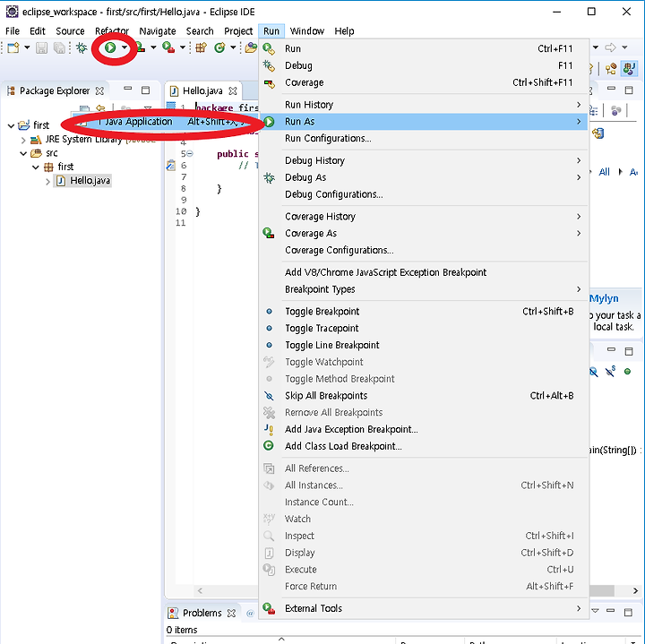Open the Source menu
Image resolution: width=645 pixels, height=644 pixels.
click(x=70, y=31)
